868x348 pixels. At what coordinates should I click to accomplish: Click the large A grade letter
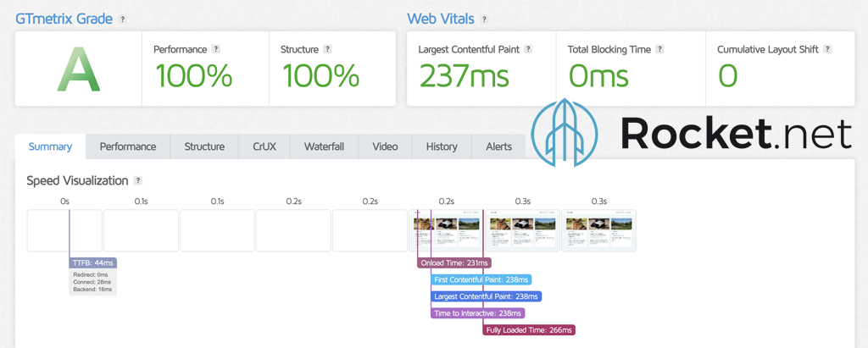(79, 71)
